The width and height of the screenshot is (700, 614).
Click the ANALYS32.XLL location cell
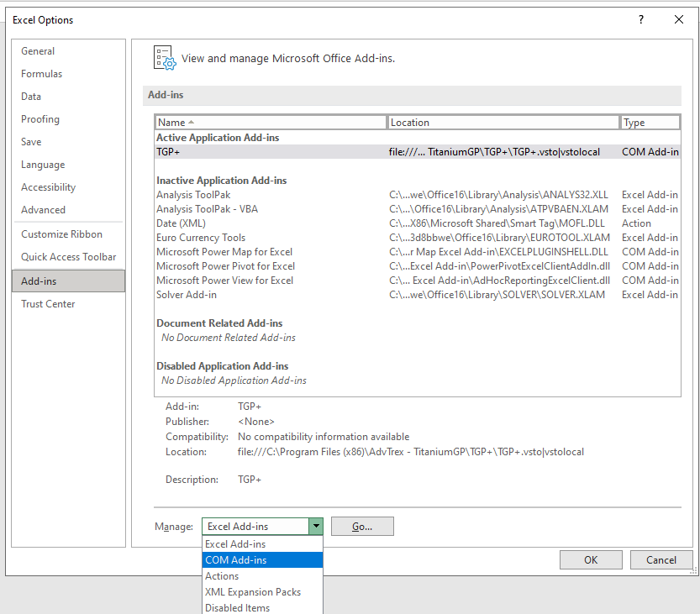tap(498, 195)
